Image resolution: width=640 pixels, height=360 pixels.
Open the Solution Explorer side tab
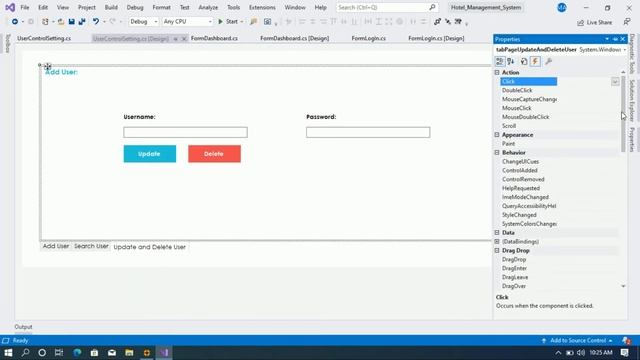[x=632, y=100]
